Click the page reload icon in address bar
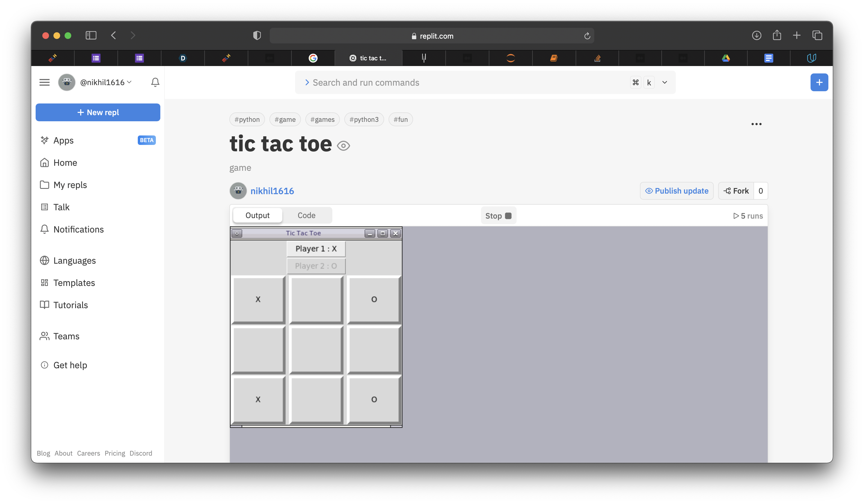Image resolution: width=864 pixels, height=504 pixels. click(x=587, y=36)
